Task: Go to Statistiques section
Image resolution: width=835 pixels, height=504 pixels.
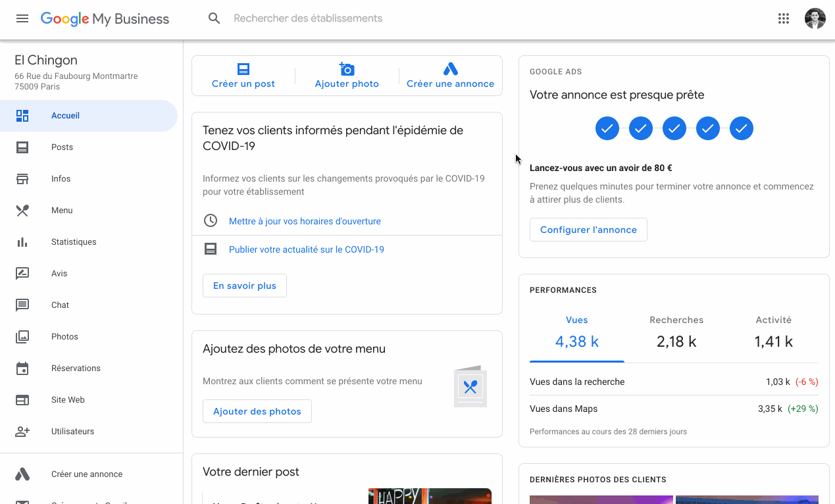Action: pos(89,242)
